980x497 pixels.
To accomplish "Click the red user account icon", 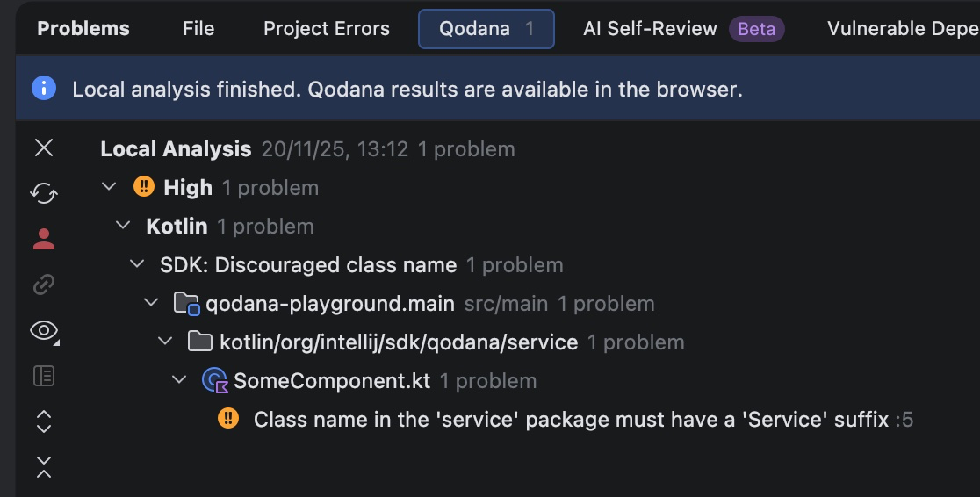I will [x=44, y=239].
